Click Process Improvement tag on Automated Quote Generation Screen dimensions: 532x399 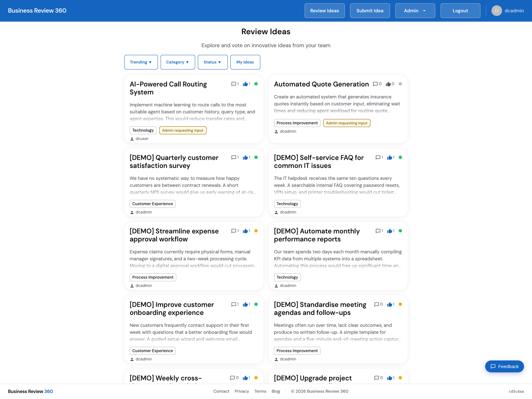[297, 123]
